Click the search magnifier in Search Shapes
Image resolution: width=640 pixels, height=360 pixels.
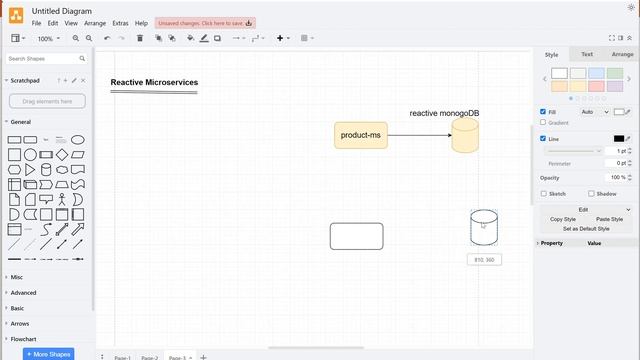click(x=82, y=59)
